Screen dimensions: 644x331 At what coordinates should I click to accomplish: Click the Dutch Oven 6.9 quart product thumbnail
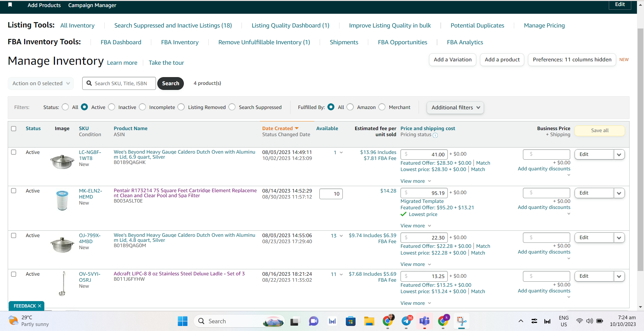point(62,162)
